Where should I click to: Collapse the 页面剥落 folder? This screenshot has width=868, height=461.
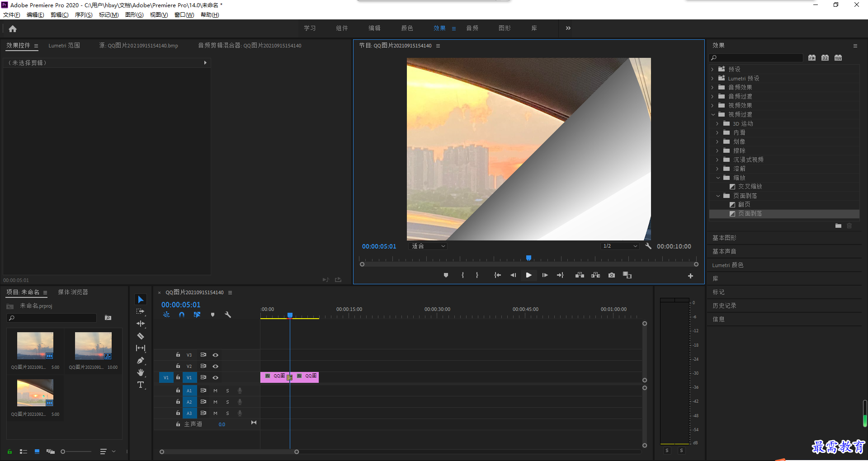(718, 196)
